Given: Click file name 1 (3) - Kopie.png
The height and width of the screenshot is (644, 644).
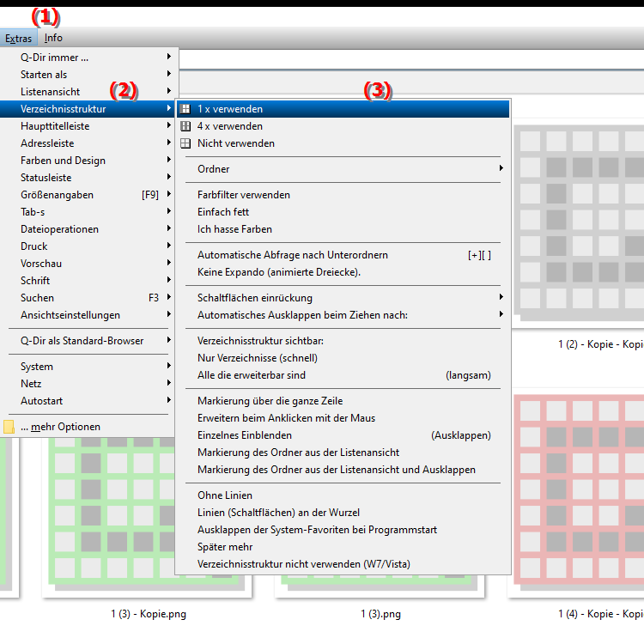Looking at the screenshot, I should tap(149, 614).
